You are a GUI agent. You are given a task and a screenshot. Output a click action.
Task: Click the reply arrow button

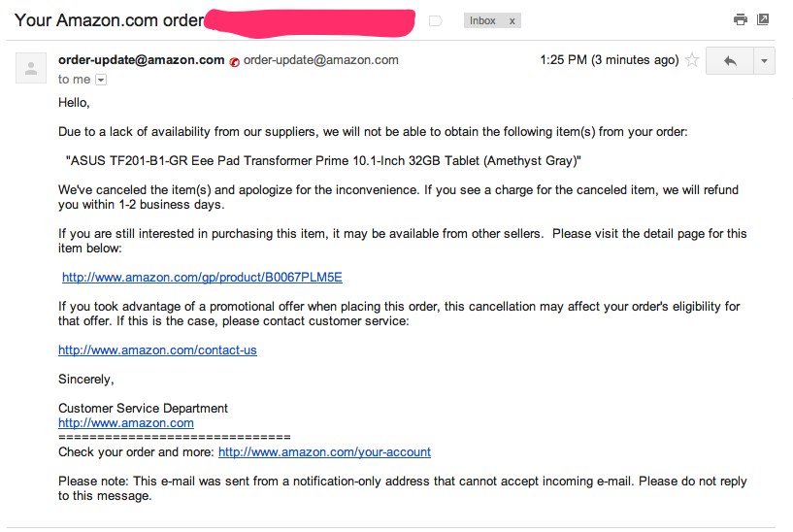pos(729,60)
